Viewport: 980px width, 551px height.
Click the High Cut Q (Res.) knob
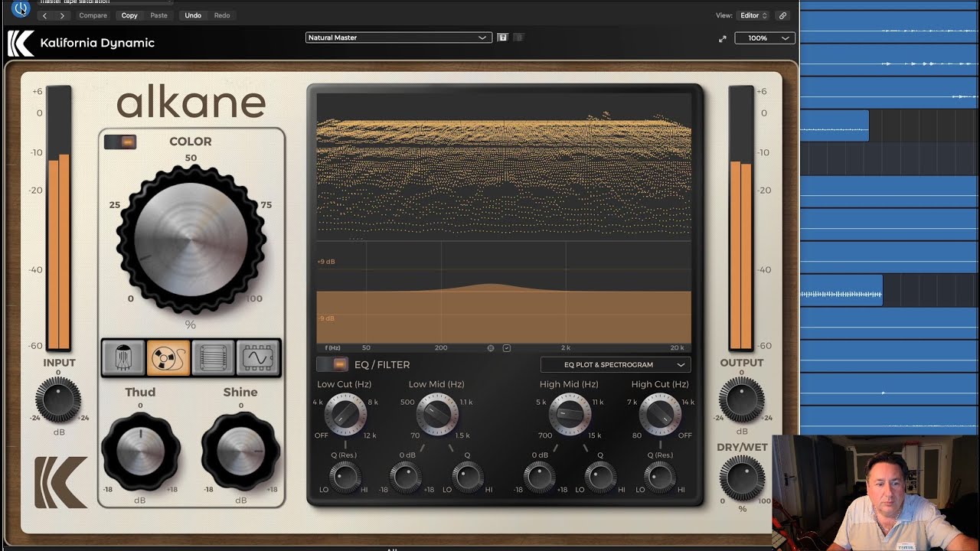tap(660, 478)
